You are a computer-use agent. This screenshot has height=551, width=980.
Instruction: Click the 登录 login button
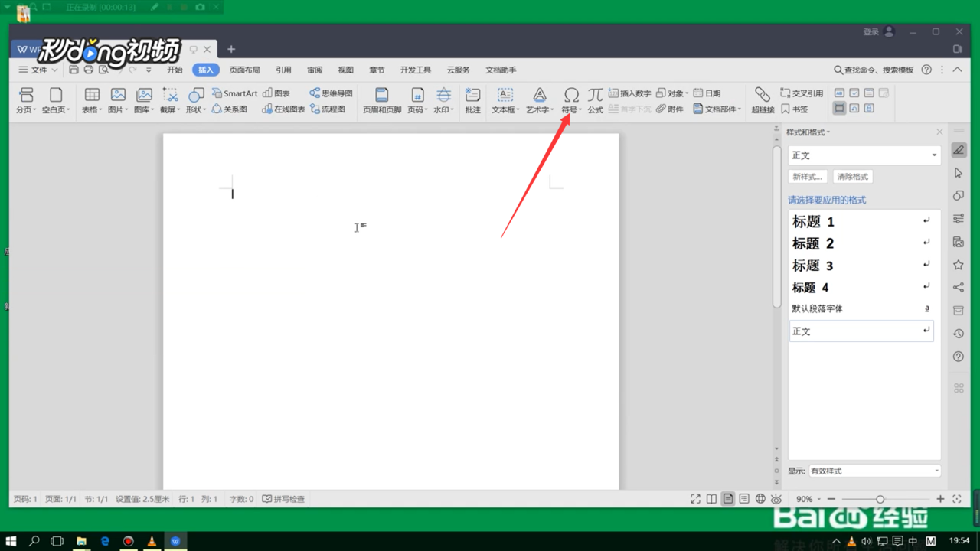point(878,31)
